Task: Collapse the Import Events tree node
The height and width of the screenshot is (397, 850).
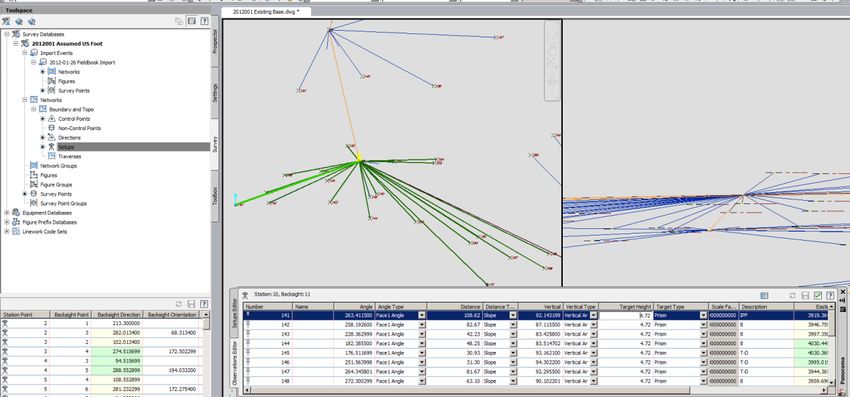Action: 25,53
